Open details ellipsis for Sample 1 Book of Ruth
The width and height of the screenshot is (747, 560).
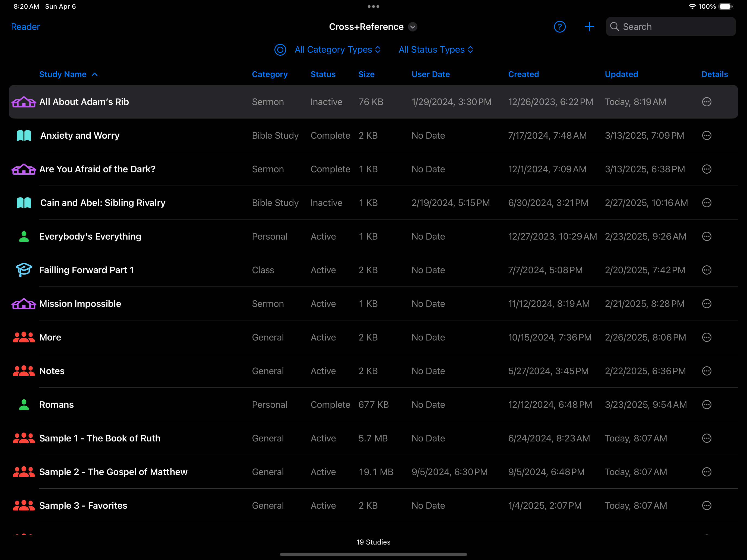click(707, 438)
